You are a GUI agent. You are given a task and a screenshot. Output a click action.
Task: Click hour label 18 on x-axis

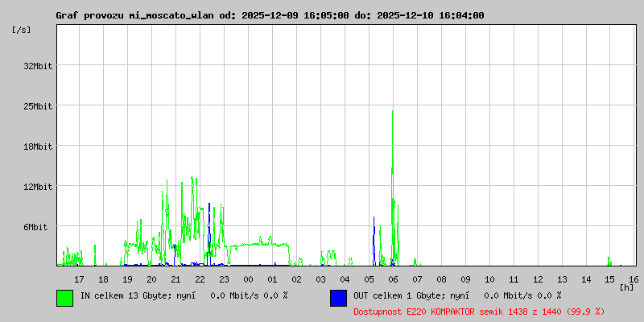pos(104,279)
